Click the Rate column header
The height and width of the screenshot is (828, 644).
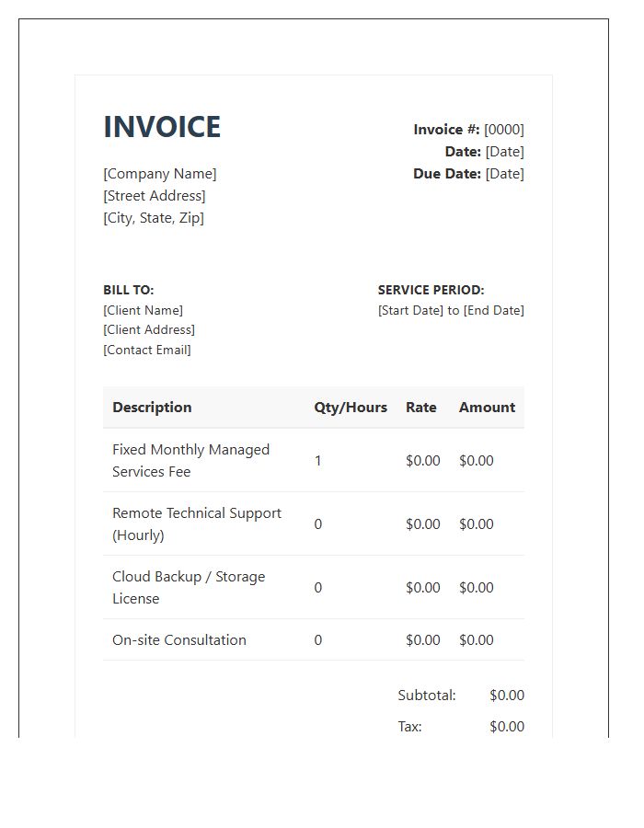click(420, 408)
